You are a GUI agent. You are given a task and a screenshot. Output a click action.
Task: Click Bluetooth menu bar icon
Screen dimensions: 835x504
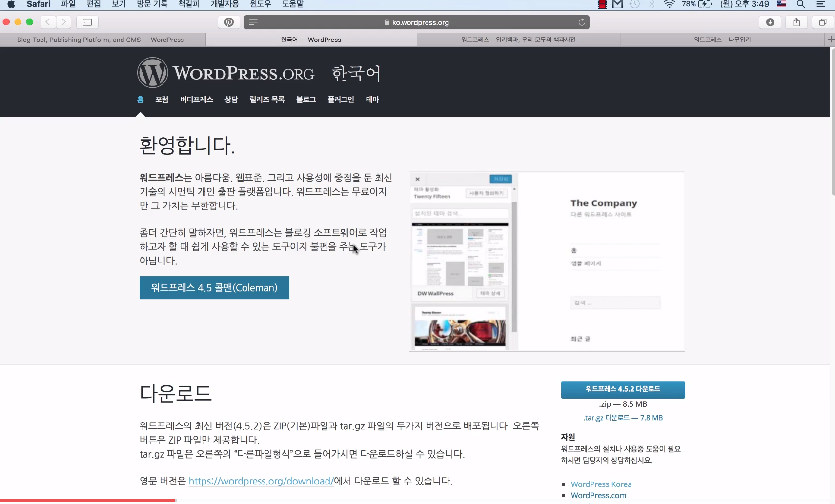652,4
